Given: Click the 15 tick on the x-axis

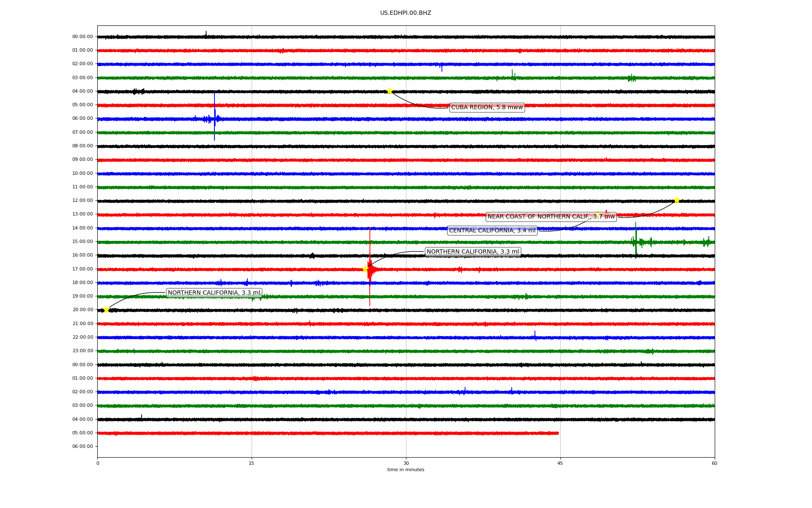Looking at the screenshot, I should click(x=252, y=463).
